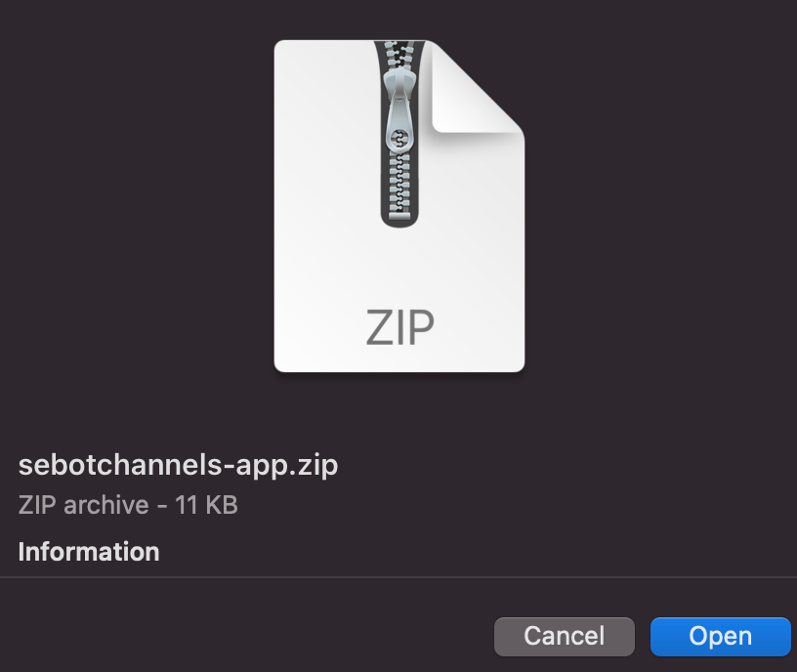The height and width of the screenshot is (672, 797).
Task: Expand the Information section heading
Action: (x=89, y=552)
